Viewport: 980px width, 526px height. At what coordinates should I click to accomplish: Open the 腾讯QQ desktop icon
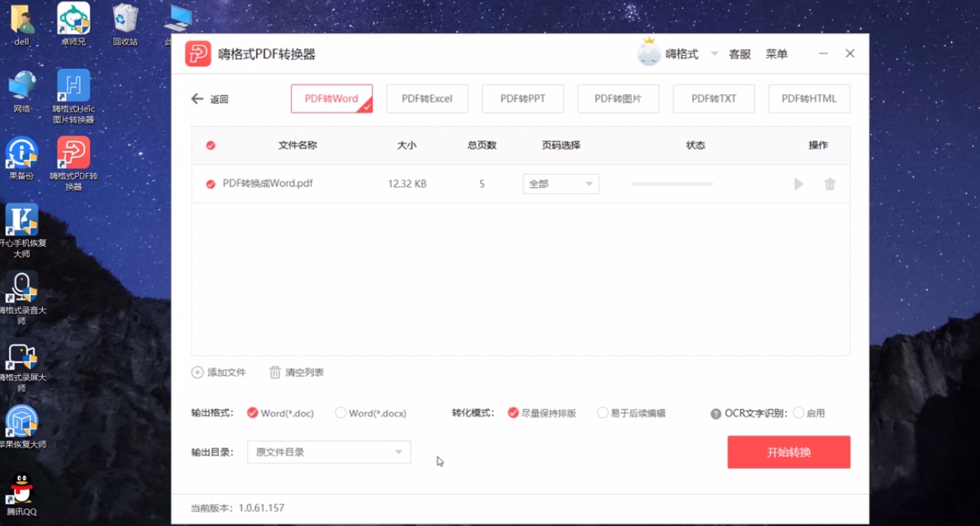click(21, 495)
